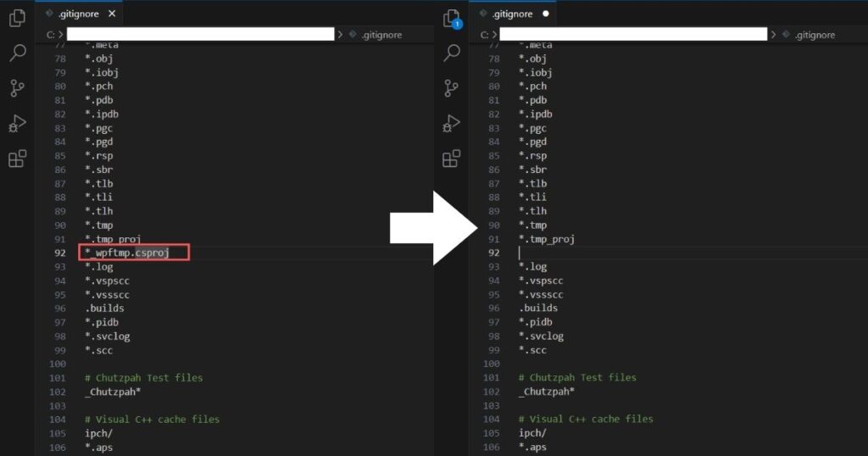Click the *.tlh line in the right window
This screenshot has height=456, width=868.
[x=532, y=211]
